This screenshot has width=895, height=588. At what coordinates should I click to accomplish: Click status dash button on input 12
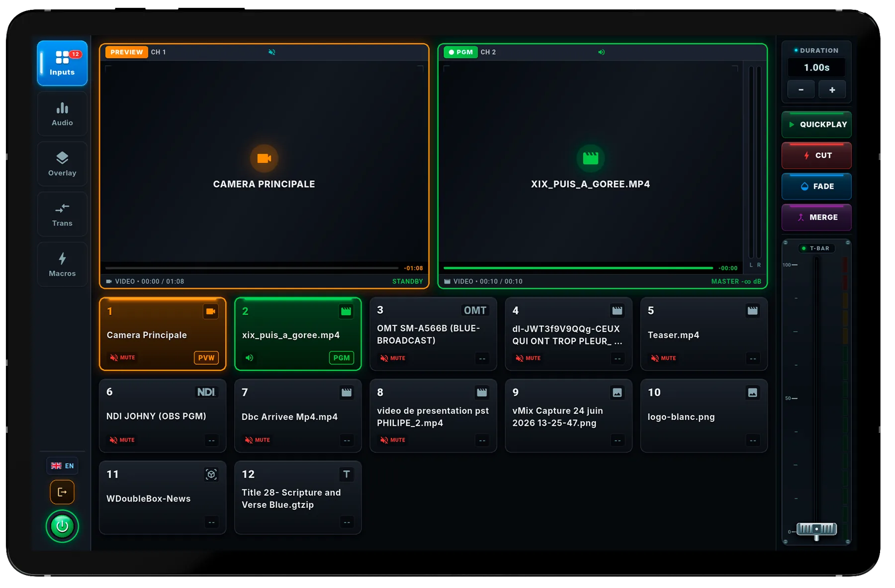(x=347, y=522)
